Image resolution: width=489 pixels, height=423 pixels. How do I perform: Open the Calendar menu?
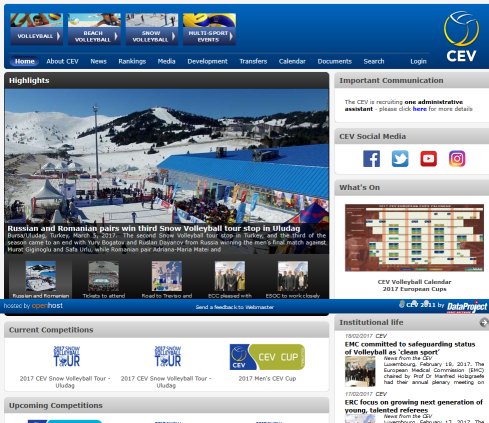click(292, 61)
